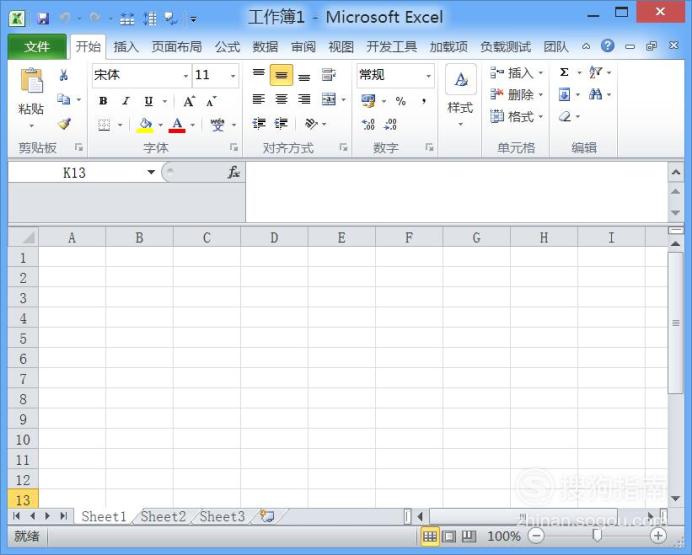Increase decimal places
This screenshot has width=692, height=555.
click(x=368, y=124)
